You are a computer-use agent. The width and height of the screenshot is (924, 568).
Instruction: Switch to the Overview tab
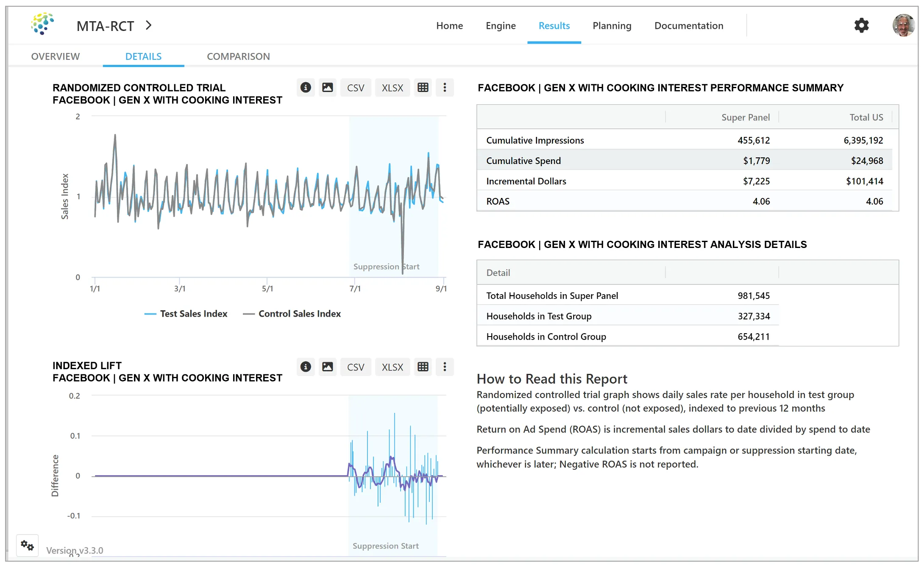[x=55, y=56]
